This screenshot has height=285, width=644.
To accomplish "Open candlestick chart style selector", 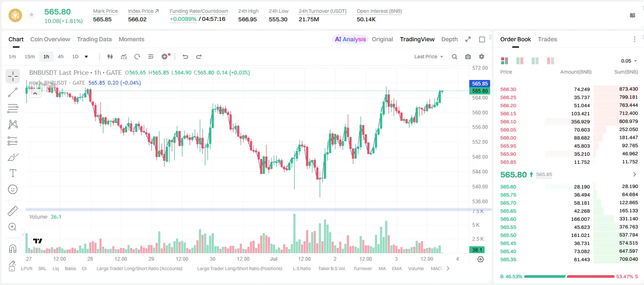I will [x=110, y=57].
